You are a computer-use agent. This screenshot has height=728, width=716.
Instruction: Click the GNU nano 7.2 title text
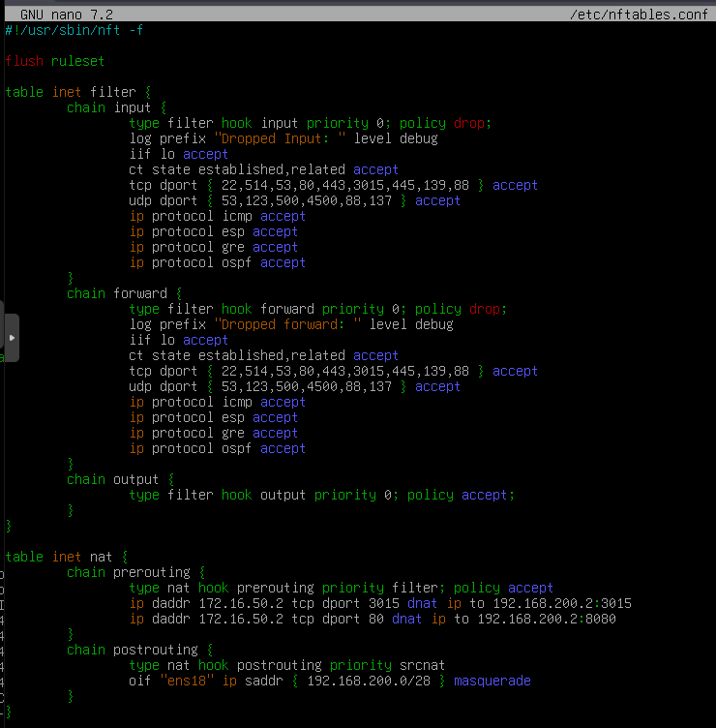click(x=67, y=15)
